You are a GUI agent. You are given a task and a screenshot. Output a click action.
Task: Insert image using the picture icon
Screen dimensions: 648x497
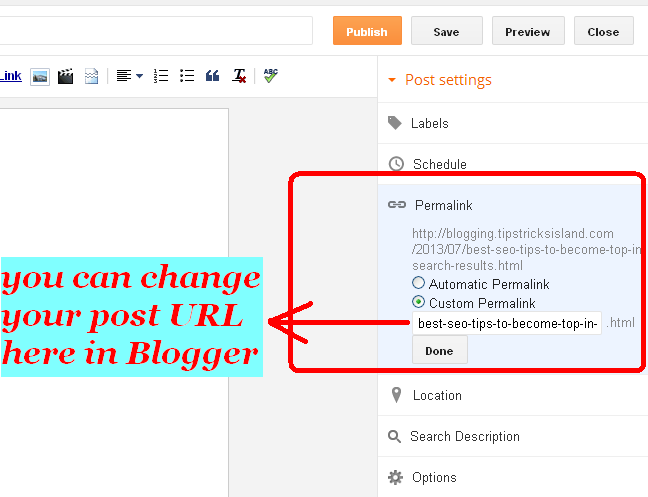click(x=40, y=77)
